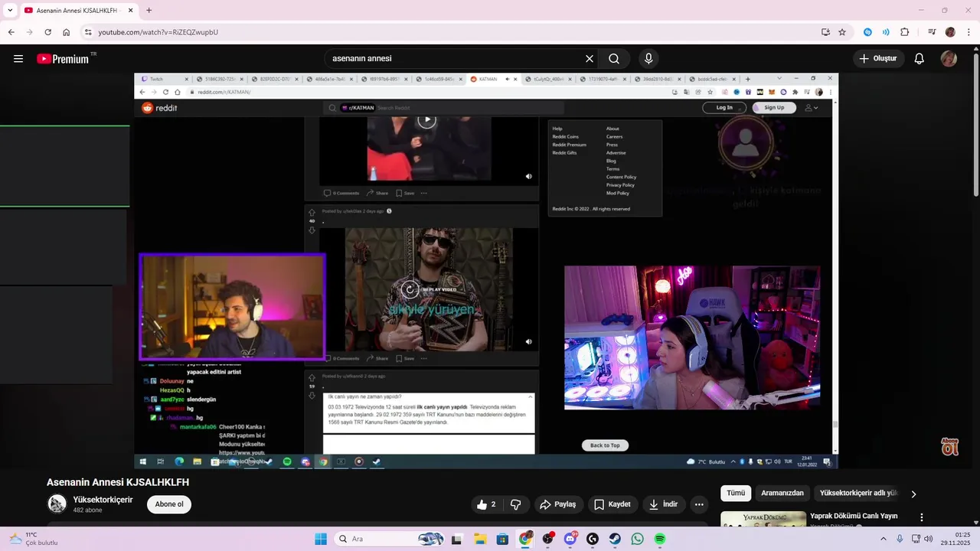The width and height of the screenshot is (980, 551).
Task: Expand hidden system tray icons
Action: click(x=884, y=539)
